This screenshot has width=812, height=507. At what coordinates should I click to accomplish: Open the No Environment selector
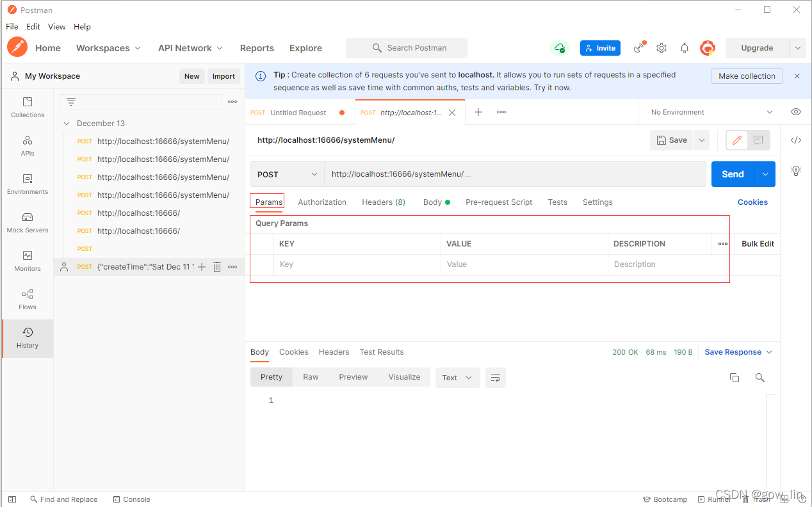[x=711, y=112]
